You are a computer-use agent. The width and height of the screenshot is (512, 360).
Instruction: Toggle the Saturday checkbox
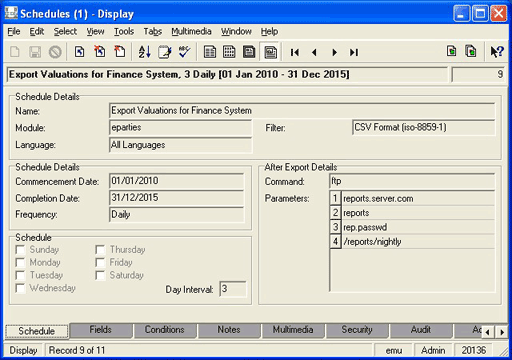(x=100, y=275)
